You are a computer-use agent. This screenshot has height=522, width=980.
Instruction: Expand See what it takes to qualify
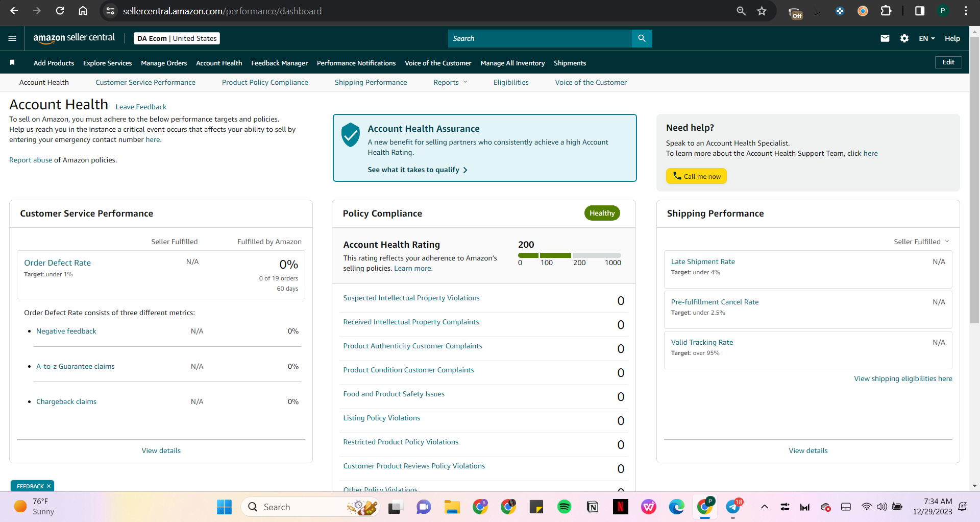pyautogui.click(x=417, y=170)
